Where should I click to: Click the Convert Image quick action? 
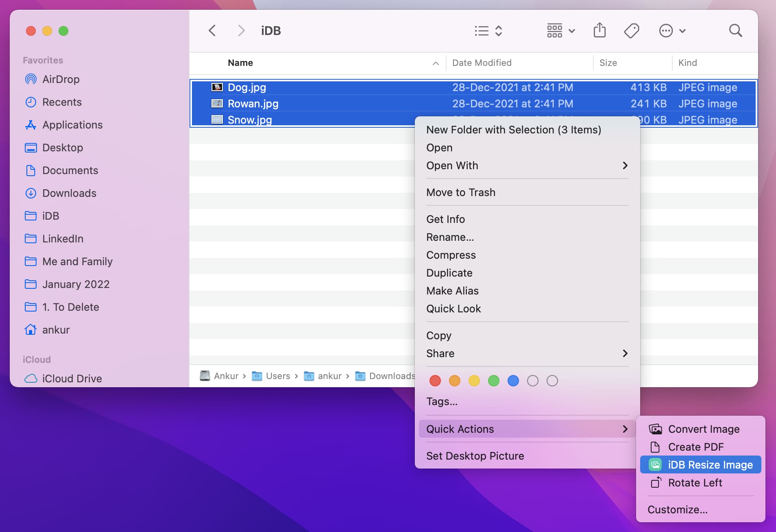point(700,429)
